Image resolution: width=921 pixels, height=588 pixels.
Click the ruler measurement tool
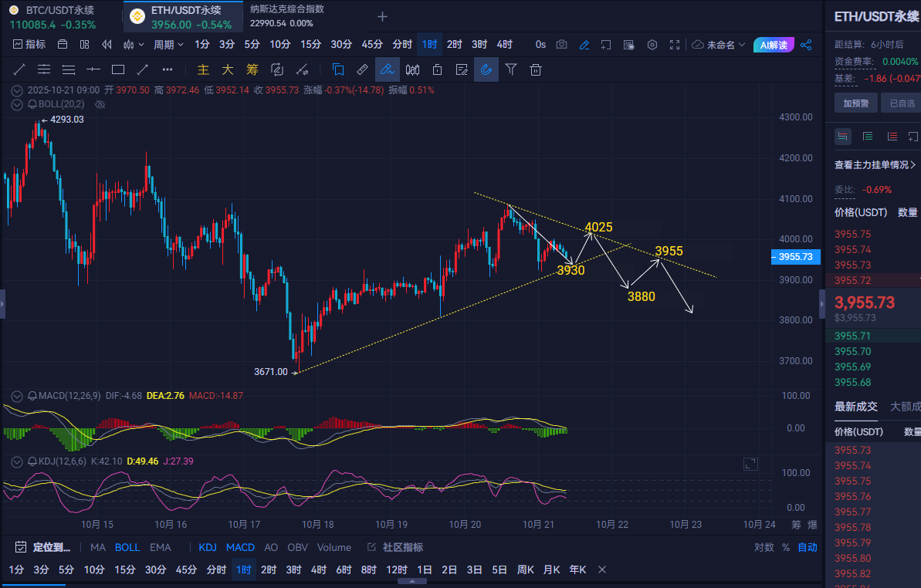[362, 69]
